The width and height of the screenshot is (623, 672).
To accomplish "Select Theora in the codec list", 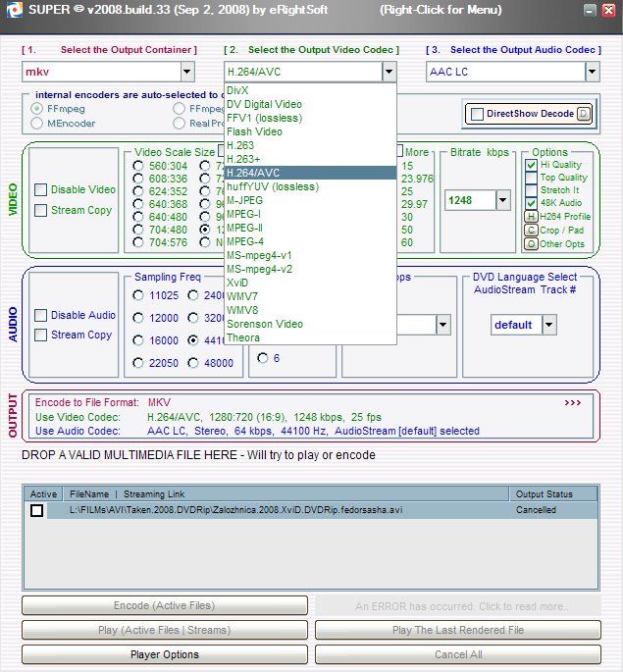I will pyautogui.click(x=243, y=337).
